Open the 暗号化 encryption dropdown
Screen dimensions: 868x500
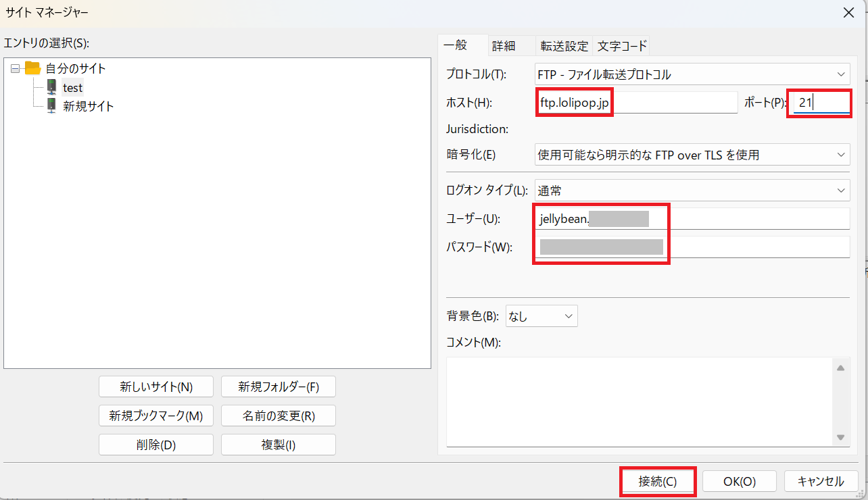pos(692,155)
